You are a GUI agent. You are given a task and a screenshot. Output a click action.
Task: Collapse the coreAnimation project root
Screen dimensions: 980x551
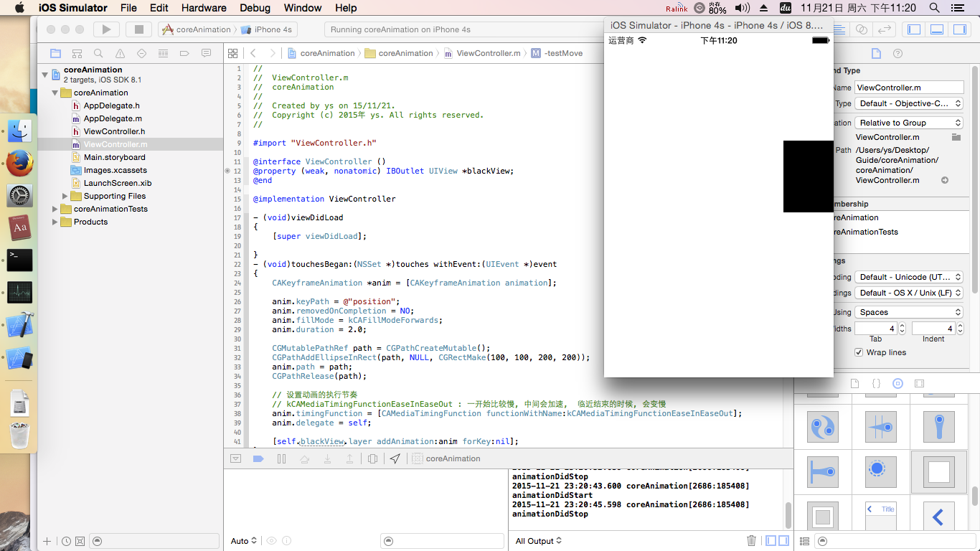pyautogui.click(x=45, y=75)
